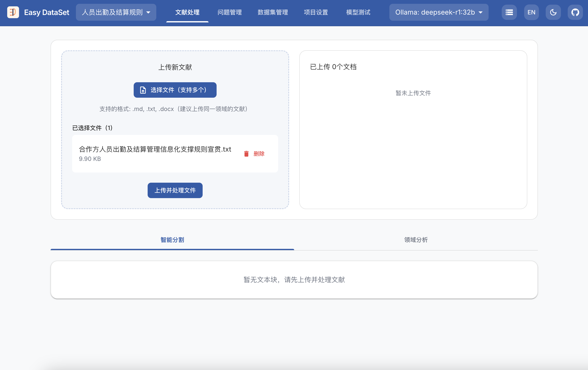Image resolution: width=588 pixels, height=370 pixels.
Task: Open the 数据集管理 tab
Action: pos(273,12)
